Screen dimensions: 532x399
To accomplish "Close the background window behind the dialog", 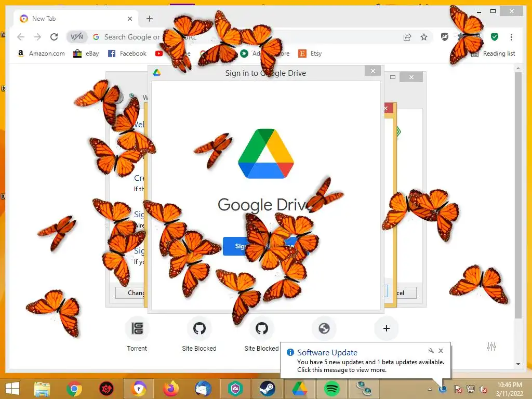I will pyautogui.click(x=411, y=77).
